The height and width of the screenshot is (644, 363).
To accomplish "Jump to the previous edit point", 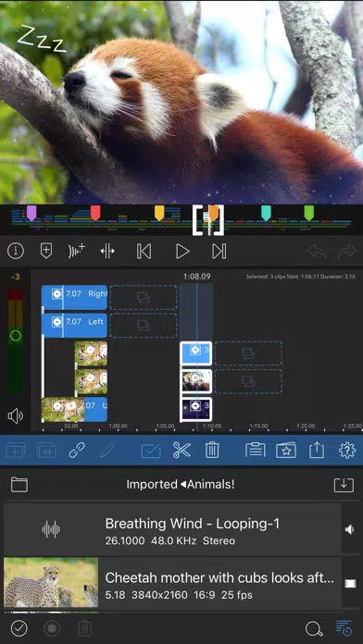I will click(x=144, y=251).
